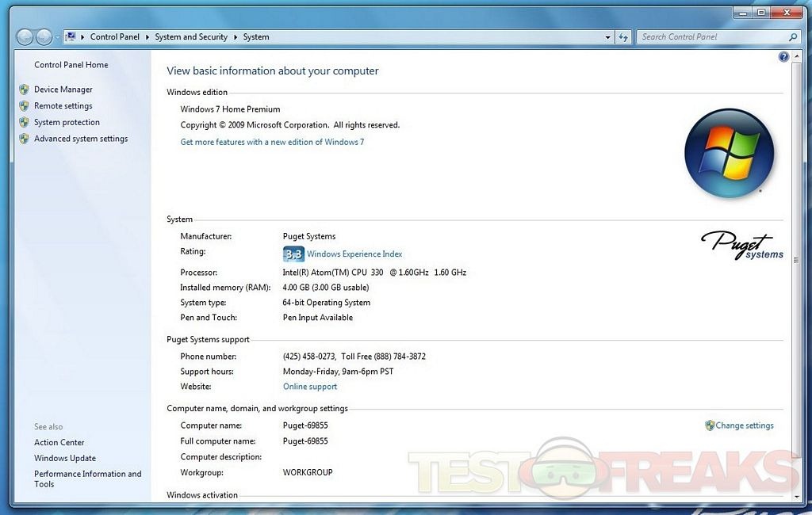Image resolution: width=812 pixels, height=515 pixels.
Task: Click the refresh button beside address bar
Action: tap(624, 37)
